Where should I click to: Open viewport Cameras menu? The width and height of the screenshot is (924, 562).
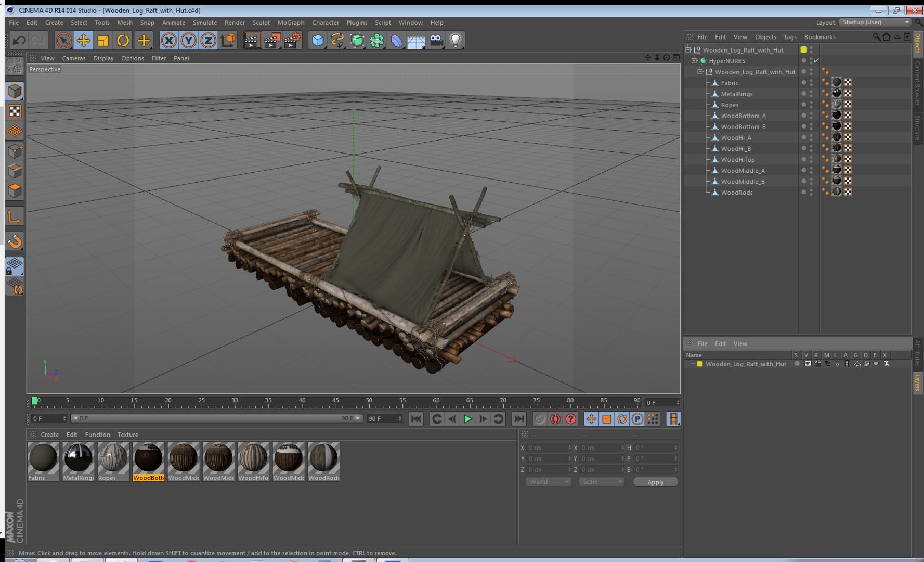73,58
